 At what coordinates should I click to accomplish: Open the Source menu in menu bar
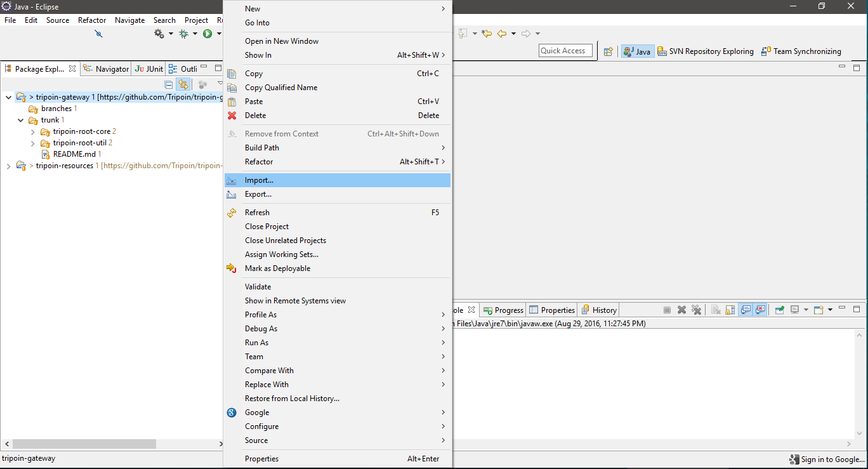(x=58, y=20)
